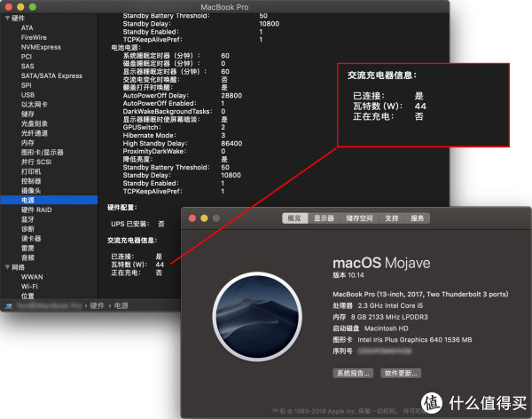This screenshot has width=532, height=419.
Task: Select 读卡器 card reader entry
Action: [x=31, y=238]
